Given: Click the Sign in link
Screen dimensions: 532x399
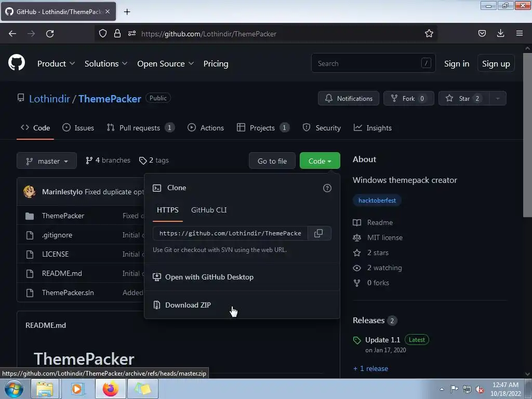Looking at the screenshot, I should [457, 63].
